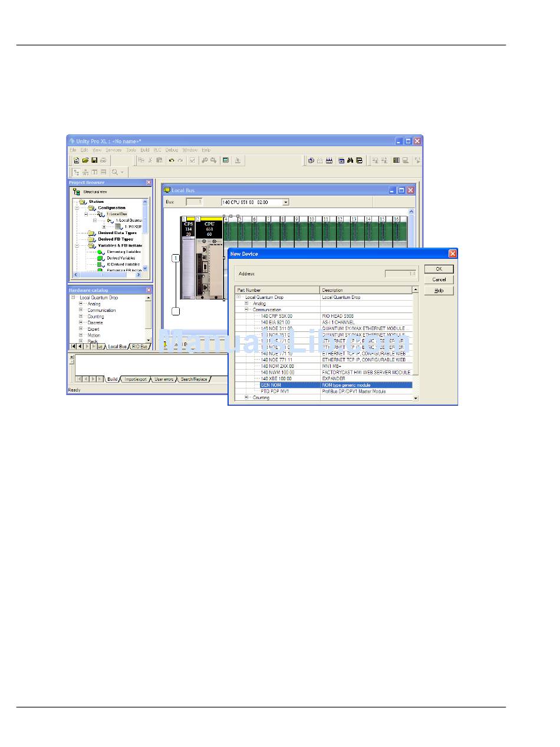Switch to RIO Bus tab in Hardware catalog

click(139, 347)
